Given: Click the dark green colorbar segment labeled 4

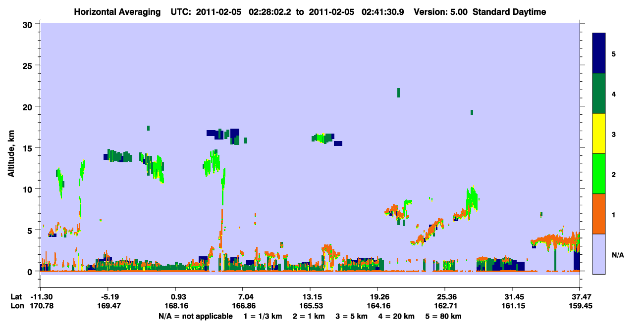Looking at the screenshot, I should pos(599,94).
